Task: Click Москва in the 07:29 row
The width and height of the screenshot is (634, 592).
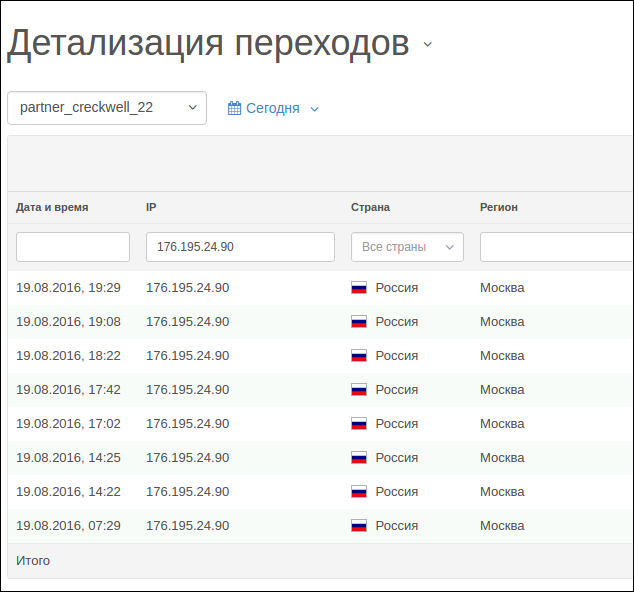Action: (502, 525)
